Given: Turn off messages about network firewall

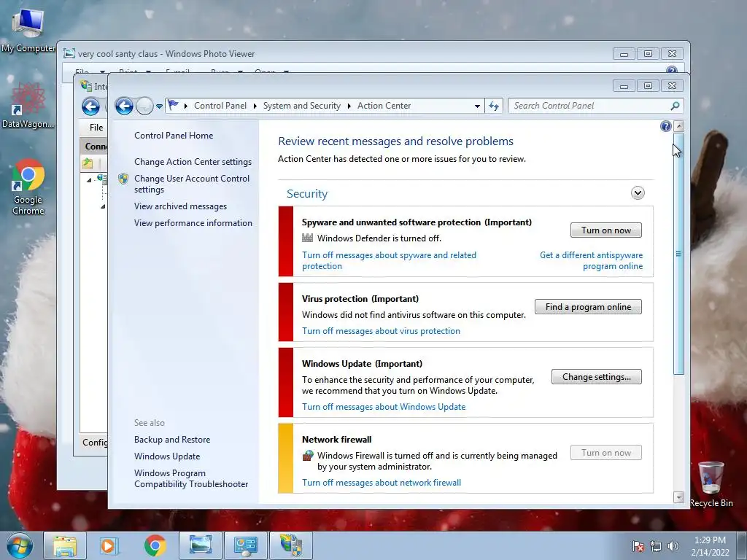Looking at the screenshot, I should [381, 483].
